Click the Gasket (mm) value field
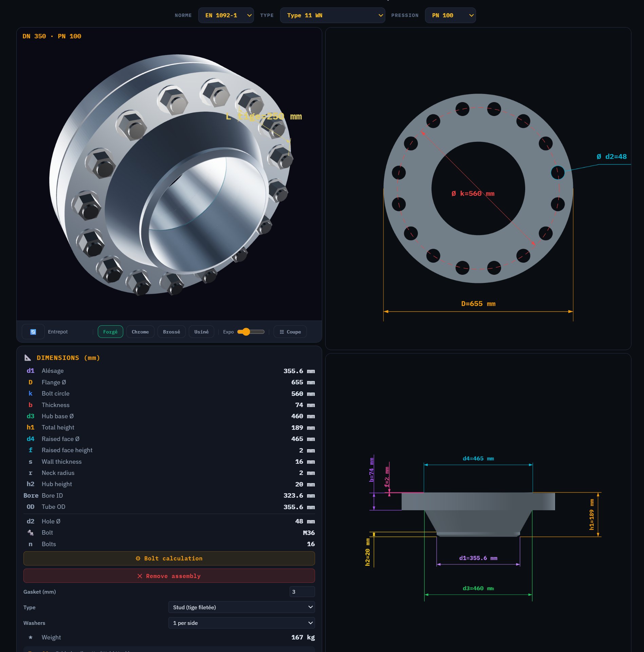 tap(301, 592)
